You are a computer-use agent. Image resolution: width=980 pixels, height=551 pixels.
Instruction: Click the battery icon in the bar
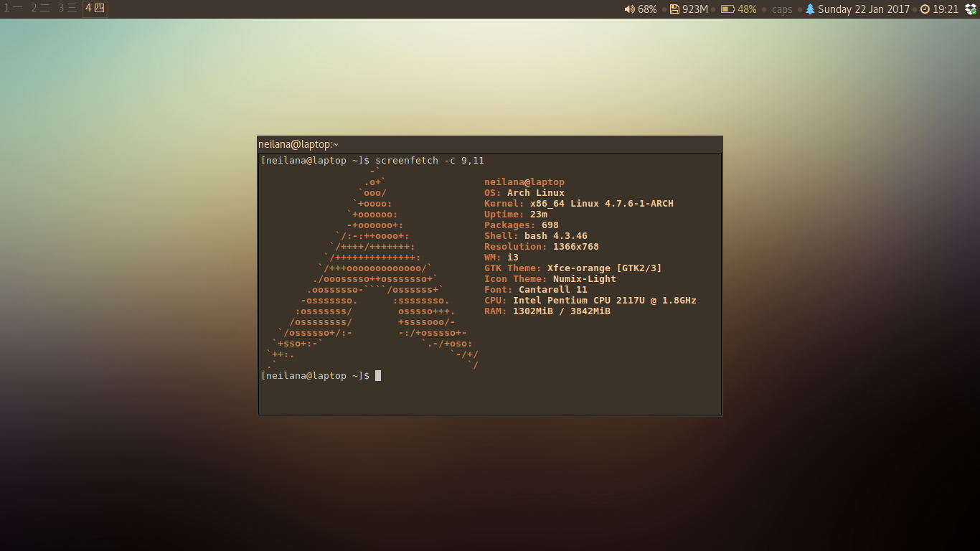727,9
